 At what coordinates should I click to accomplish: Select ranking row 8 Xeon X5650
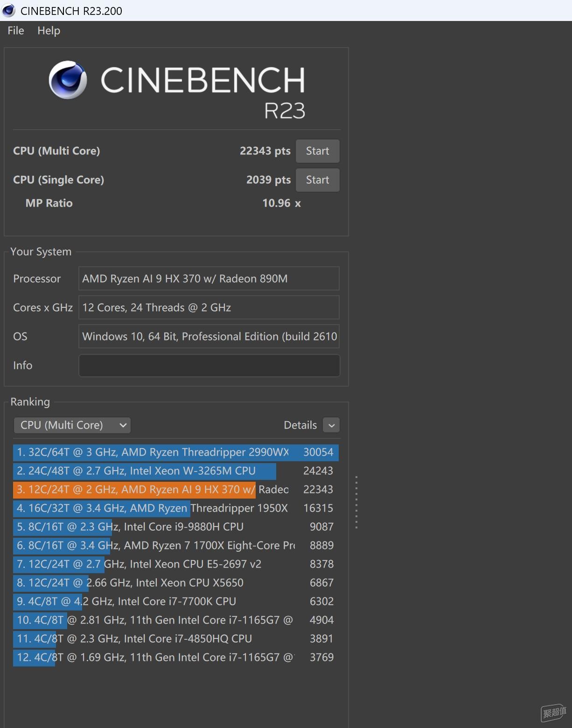176,583
